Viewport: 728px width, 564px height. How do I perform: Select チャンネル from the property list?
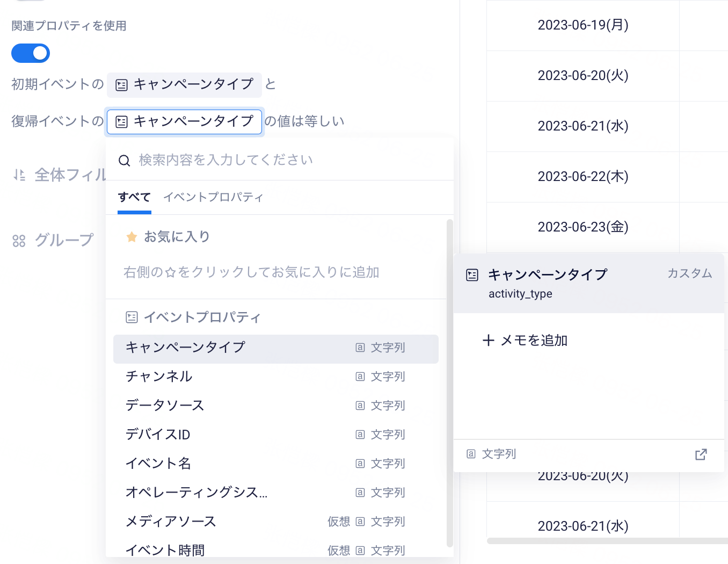click(x=275, y=377)
